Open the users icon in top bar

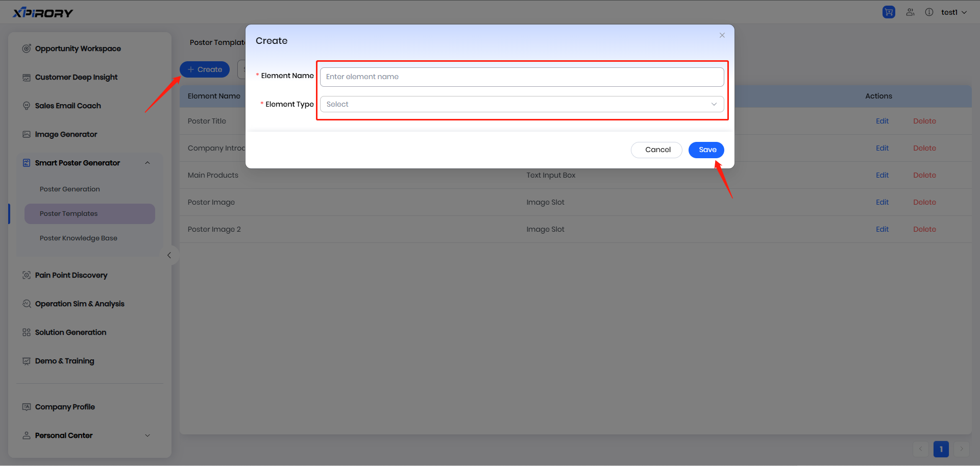(910, 12)
